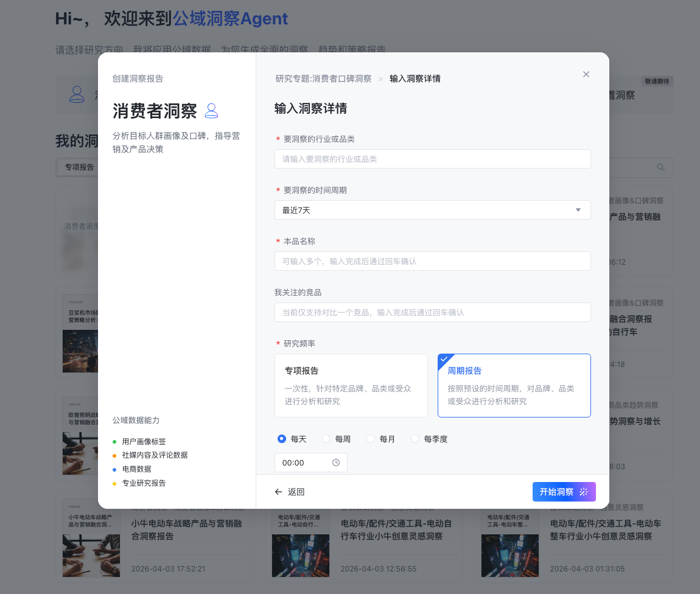The width and height of the screenshot is (700, 594).
Task: Select the 每季度 frequency radio button
Action: [x=415, y=438]
